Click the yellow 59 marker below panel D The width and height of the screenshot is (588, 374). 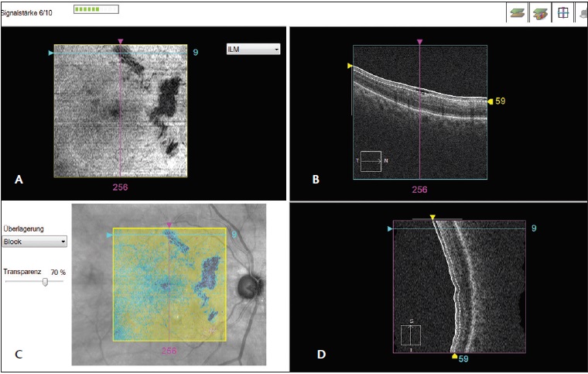[455, 357]
